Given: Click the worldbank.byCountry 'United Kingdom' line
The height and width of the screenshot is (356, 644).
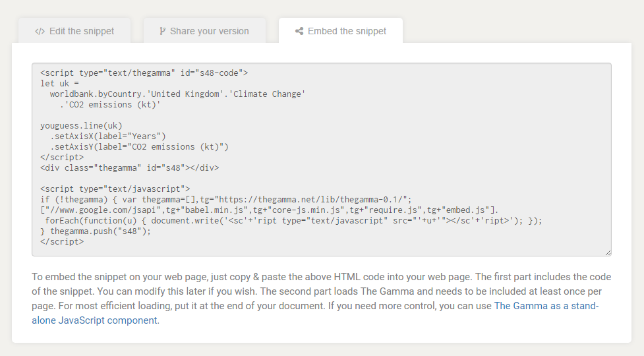Looking at the screenshot, I should pyautogui.click(x=178, y=94).
